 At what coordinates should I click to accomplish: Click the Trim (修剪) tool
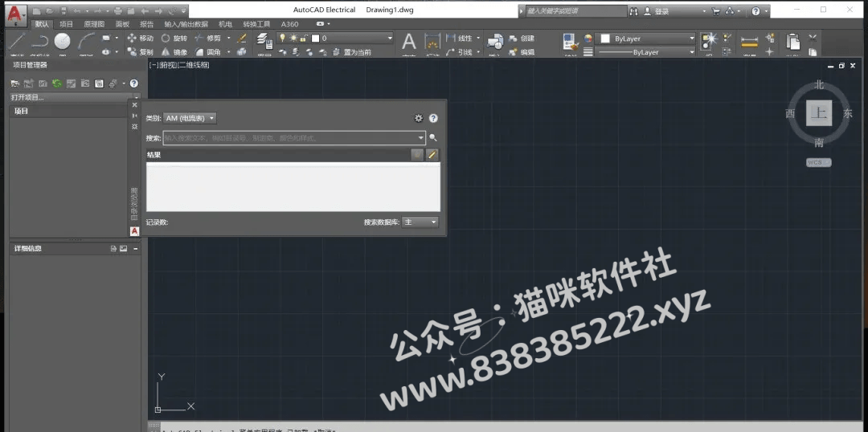click(x=207, y=39)
